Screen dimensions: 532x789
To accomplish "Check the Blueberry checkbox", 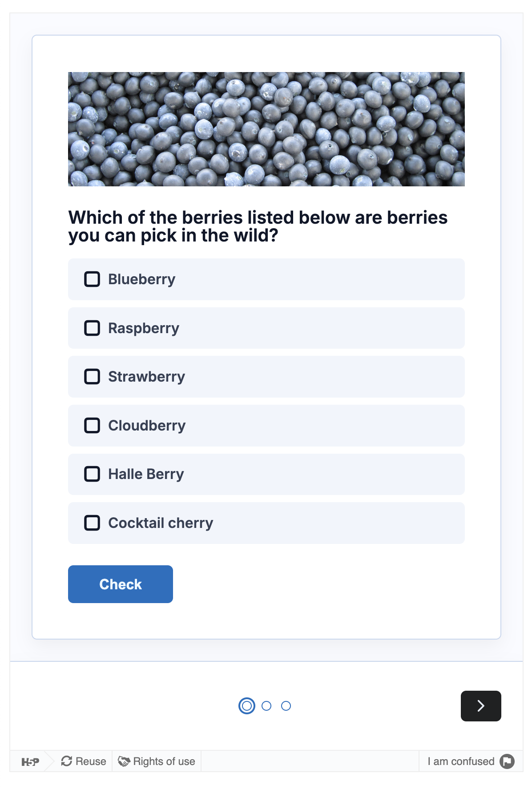I will click(92, 279).
